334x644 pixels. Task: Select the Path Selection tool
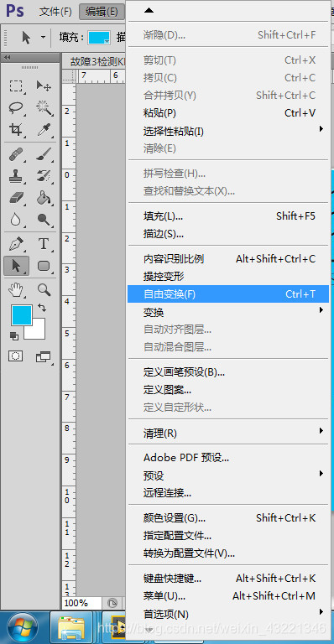coord(17,266)
